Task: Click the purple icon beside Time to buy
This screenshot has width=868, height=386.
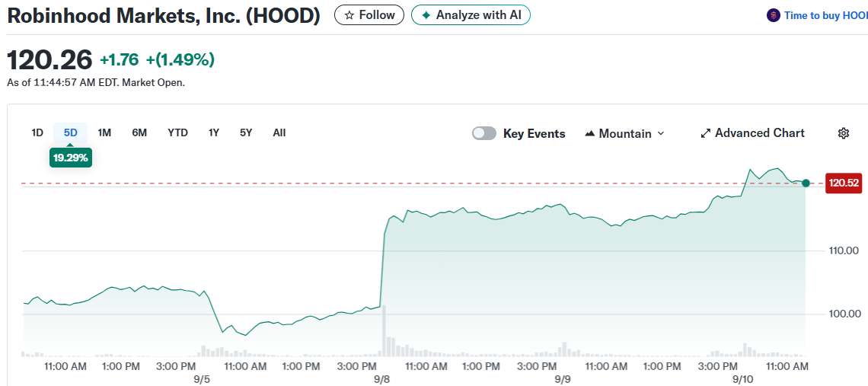Action: point(773,15)
